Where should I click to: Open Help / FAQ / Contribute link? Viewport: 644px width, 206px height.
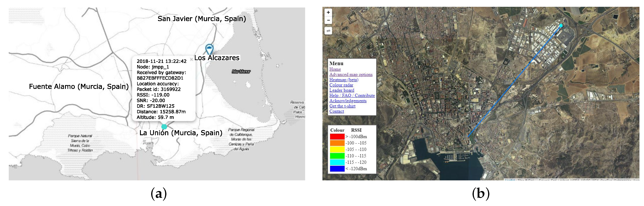352,96
